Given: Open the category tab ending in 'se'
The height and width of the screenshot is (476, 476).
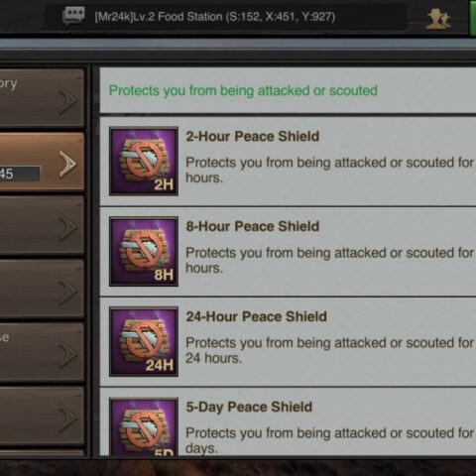Looking at the screenshot, I should (x=42, y=352).
